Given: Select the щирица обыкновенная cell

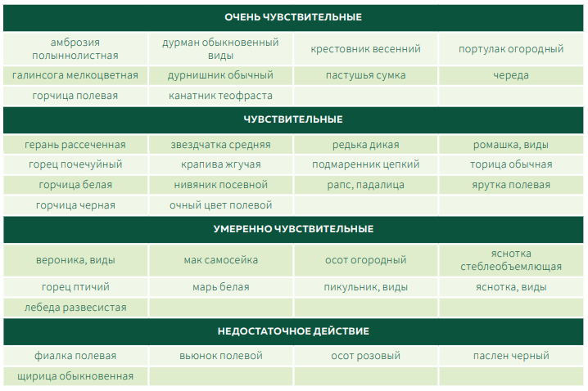Looking at the screenshot, I should [x=75, y=376].
